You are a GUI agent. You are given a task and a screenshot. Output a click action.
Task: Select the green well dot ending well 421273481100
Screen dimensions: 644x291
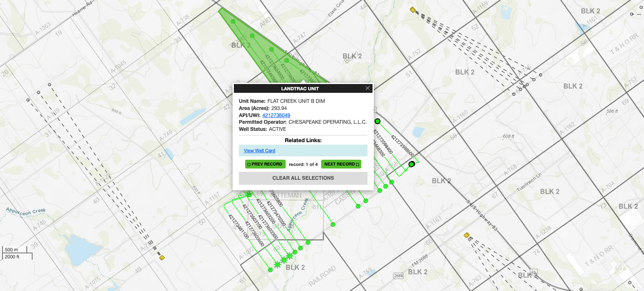[270, 270]
